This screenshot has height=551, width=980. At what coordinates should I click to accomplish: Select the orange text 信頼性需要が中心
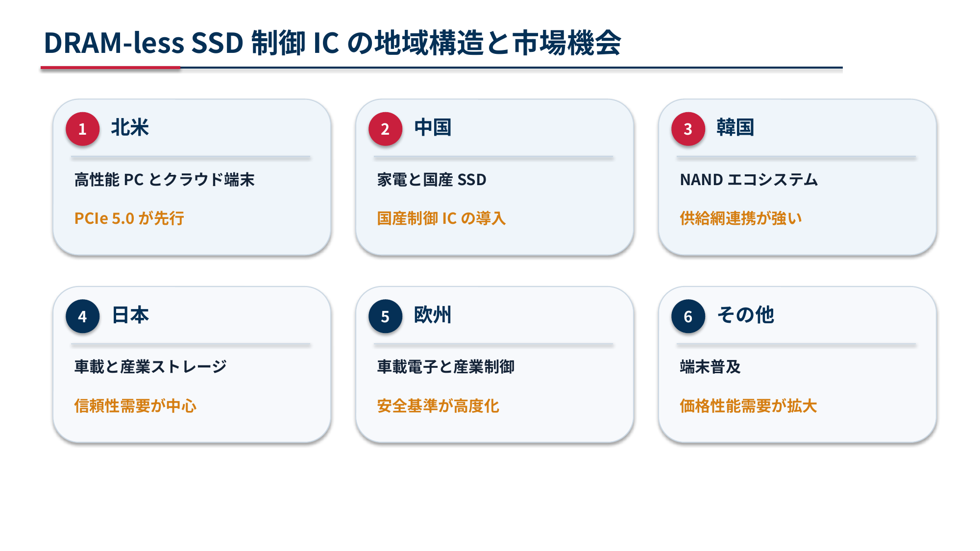[x=135, y=406]
